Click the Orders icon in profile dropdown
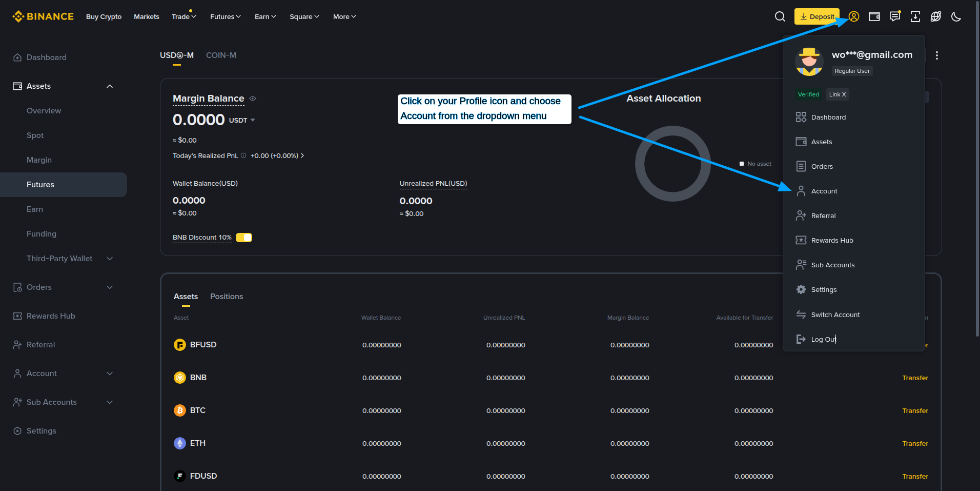Screen dimensions: 980x491 801,166
